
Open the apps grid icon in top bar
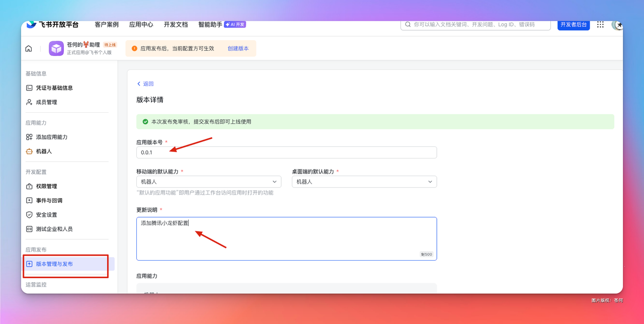pyautogui.click(x=600, y=25)
